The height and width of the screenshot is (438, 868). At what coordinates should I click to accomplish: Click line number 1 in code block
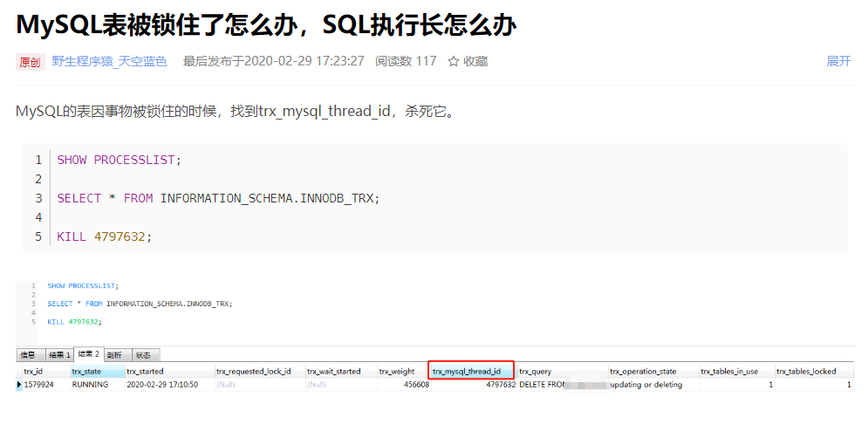pyautogui.click(x=38, y=160)
